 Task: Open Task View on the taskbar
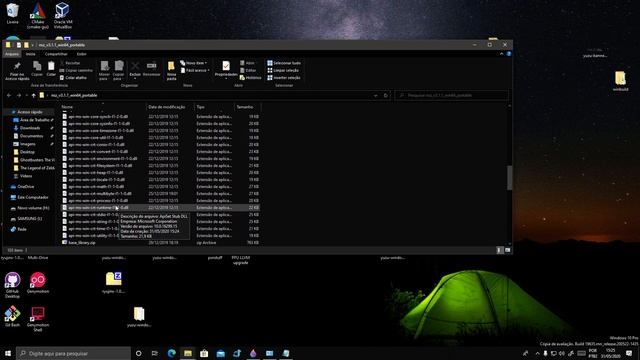155,353
